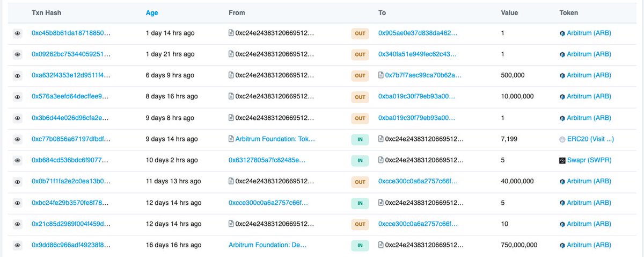The image size is (644, 257).
Task: Open transaction hash 0x21c85d2989f004f459d
Action: 71,224
